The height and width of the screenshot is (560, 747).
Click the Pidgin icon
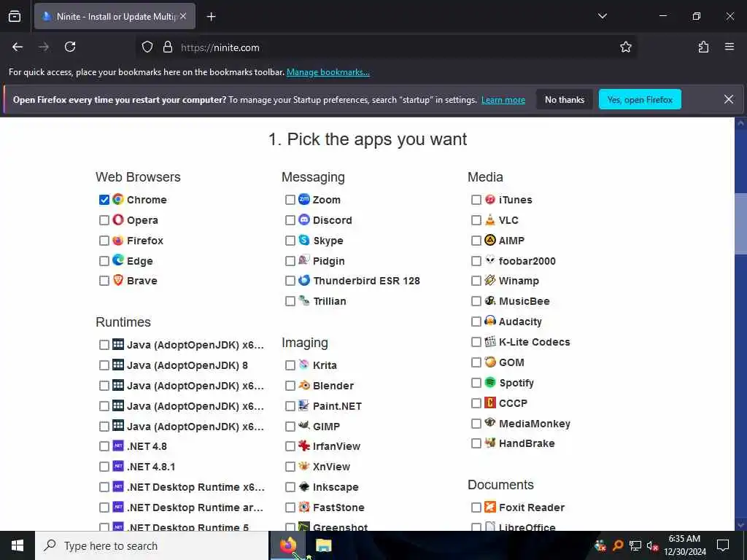[304, 260]
